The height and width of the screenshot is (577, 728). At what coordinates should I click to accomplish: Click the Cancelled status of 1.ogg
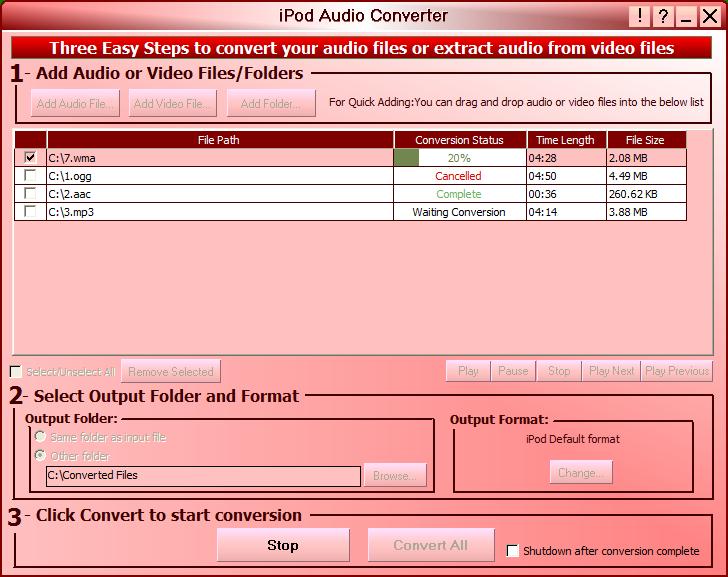(x=458, y=176)
